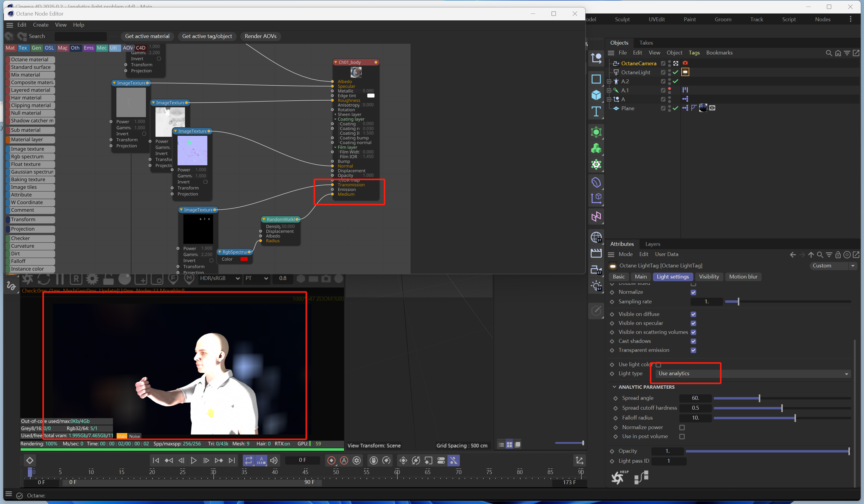Switch to the Visibility tab
864x504 pixels.
[x=708, y=277]
